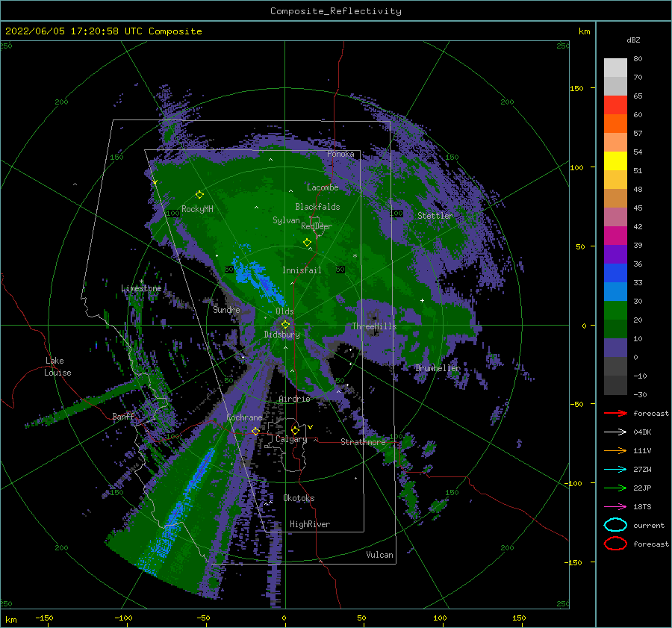
Task: Select the Calgary city label
Action: [x=291, y=439]
